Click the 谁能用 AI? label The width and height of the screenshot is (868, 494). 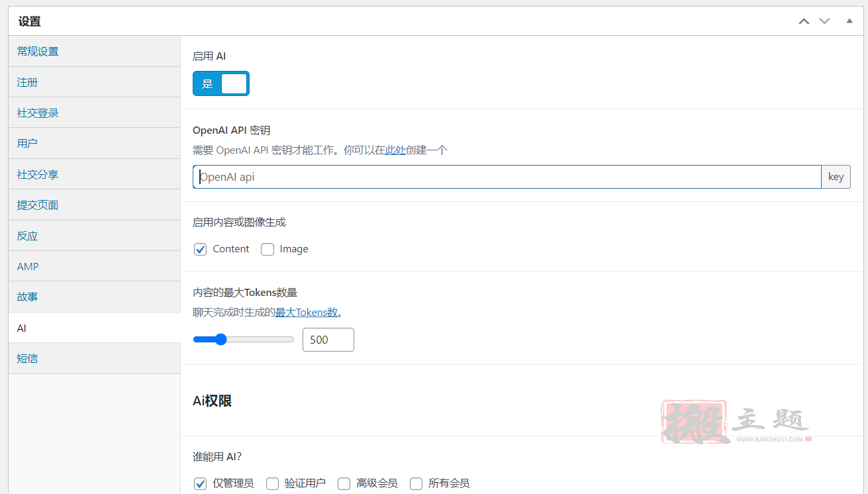coord(217,456)
